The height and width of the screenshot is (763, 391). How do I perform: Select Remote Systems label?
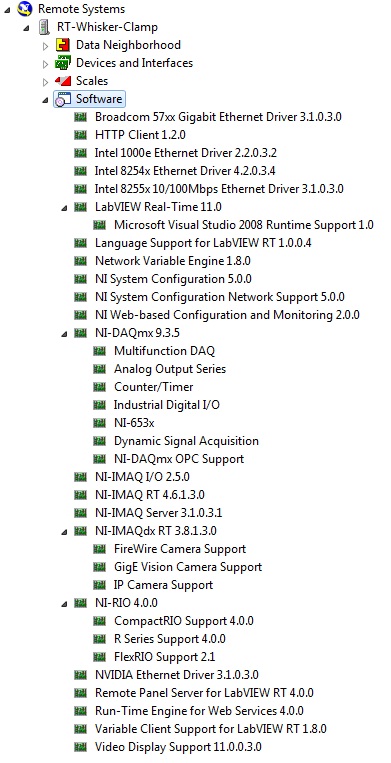click(81, 9)
